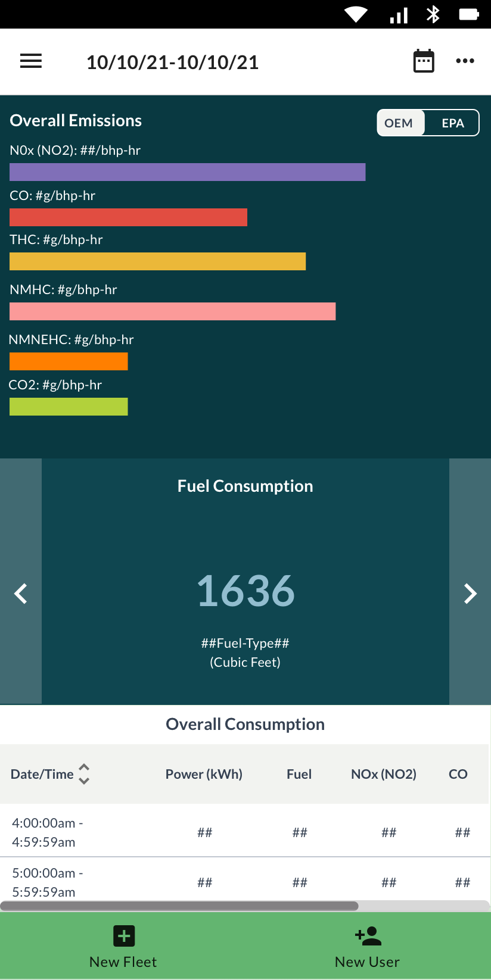This screenshot has height=980, width=491.
Task: Click the 10/10/21-10/10/21 date range title
Action: point(172,62)
